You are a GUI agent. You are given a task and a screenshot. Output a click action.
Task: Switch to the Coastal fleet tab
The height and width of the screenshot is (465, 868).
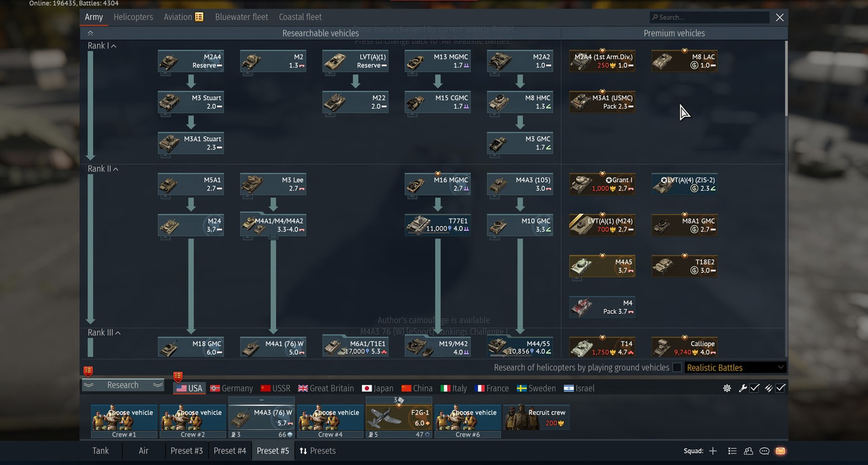click(x=300, y=17)
